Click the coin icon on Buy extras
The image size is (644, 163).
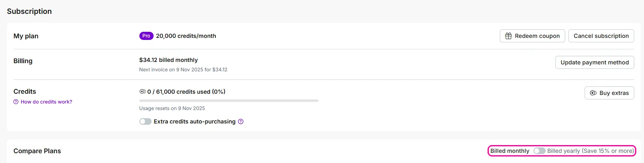pyautogui.click(x=593, y=93)
